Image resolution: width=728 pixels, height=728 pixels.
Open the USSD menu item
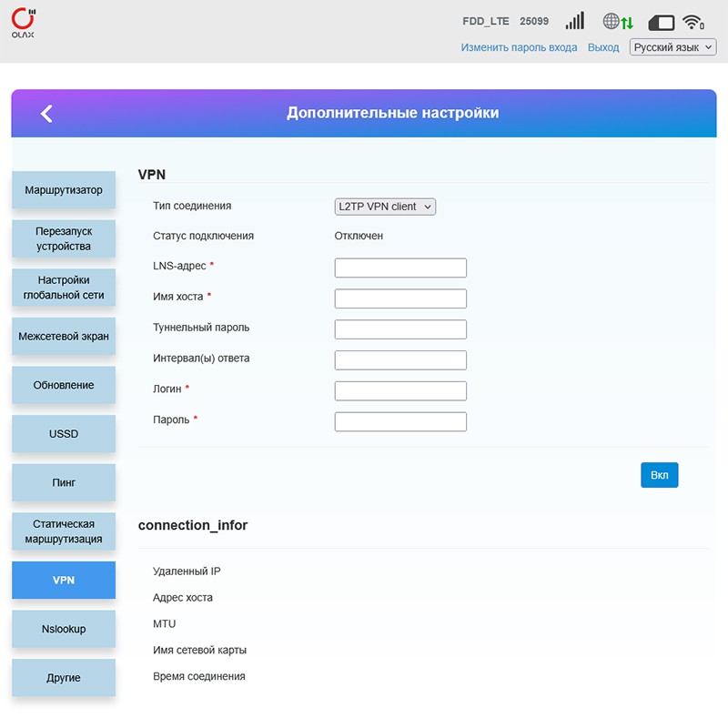64,434
